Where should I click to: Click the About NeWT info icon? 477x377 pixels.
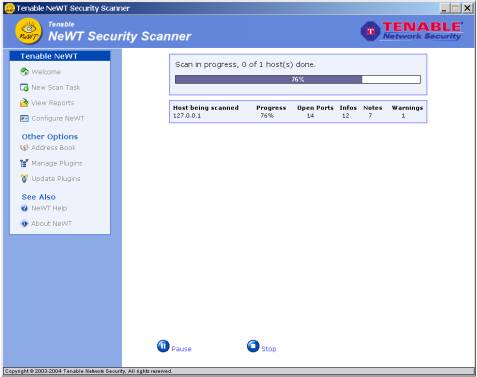click(24, 224)
